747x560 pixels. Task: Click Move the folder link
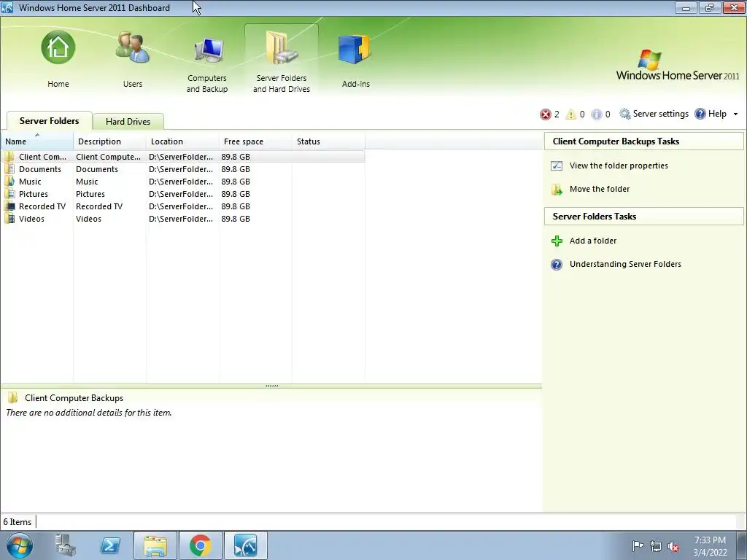(x=600, y=189)
